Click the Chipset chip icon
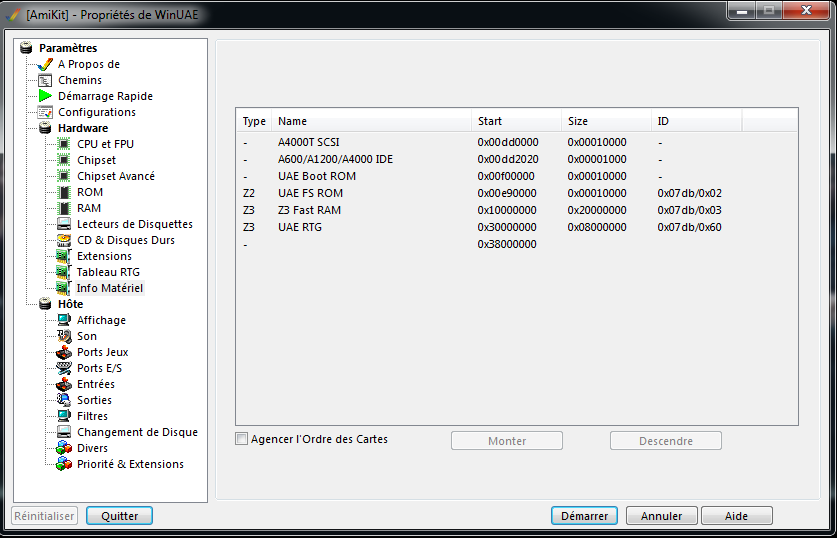 (x=64, y=160)
